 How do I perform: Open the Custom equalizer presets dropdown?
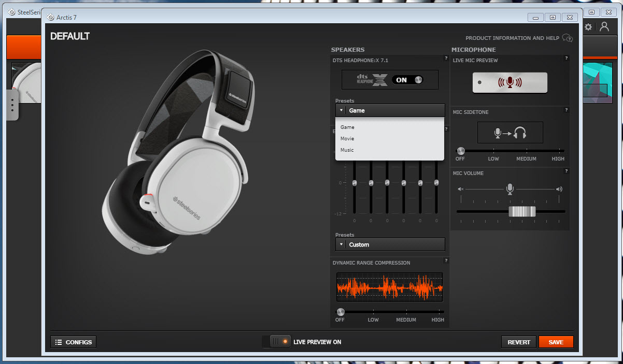point(390,244)
